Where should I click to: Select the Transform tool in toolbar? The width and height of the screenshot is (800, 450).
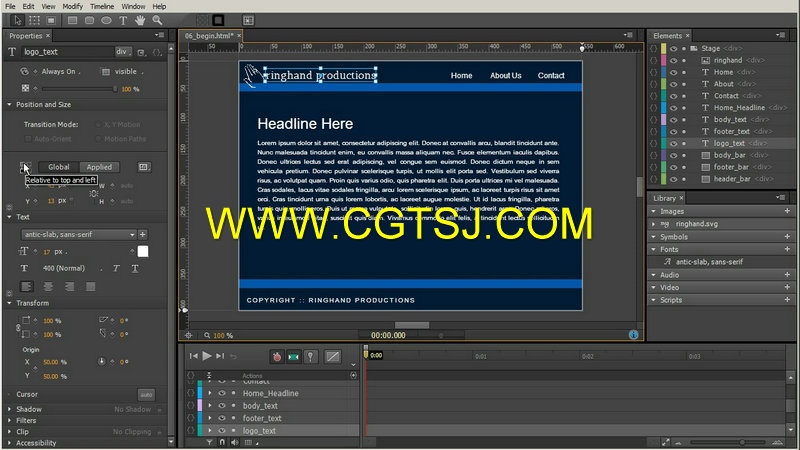click(x=34, y=20)
